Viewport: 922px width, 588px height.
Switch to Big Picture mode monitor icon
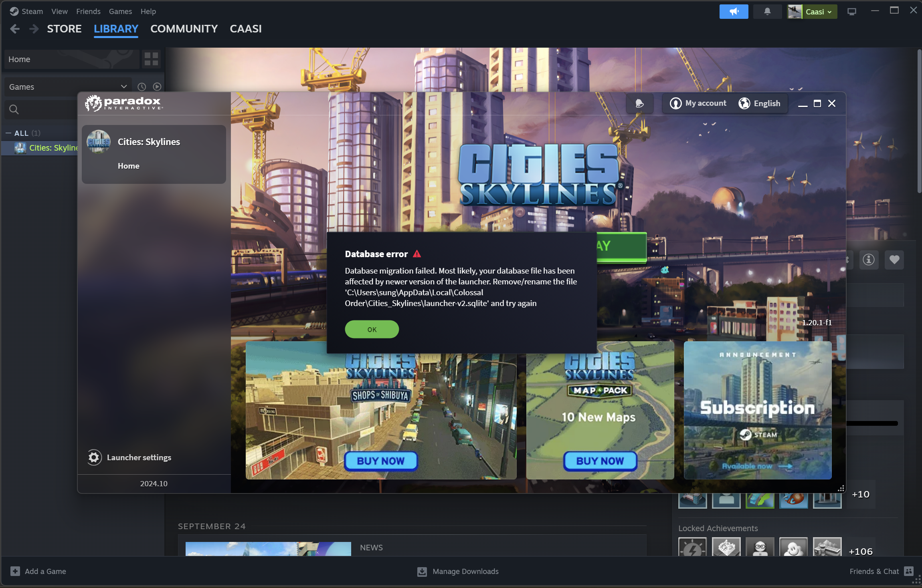coord(852,12)
